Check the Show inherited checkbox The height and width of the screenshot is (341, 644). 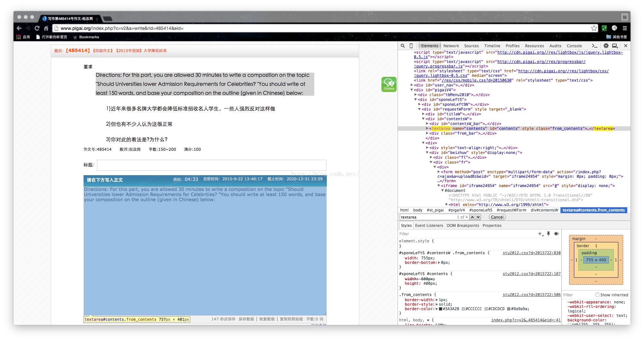(597, 295)
